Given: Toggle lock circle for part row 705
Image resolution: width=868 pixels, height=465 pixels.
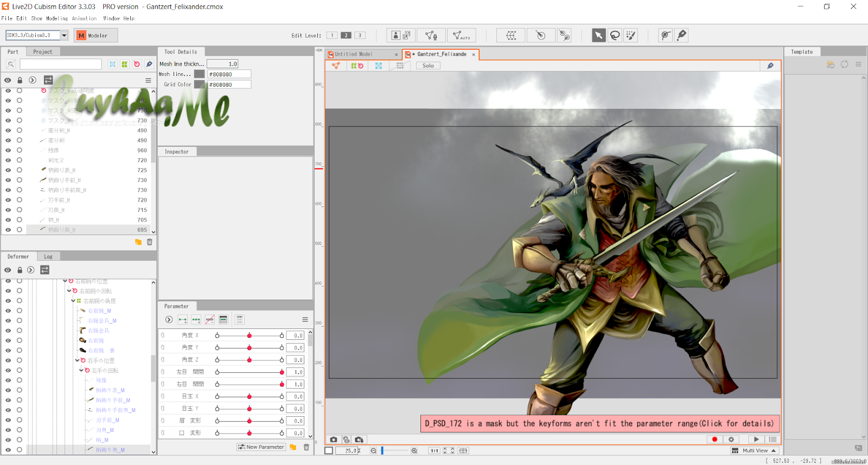Looking at the screenshot, I should point(20,220).
